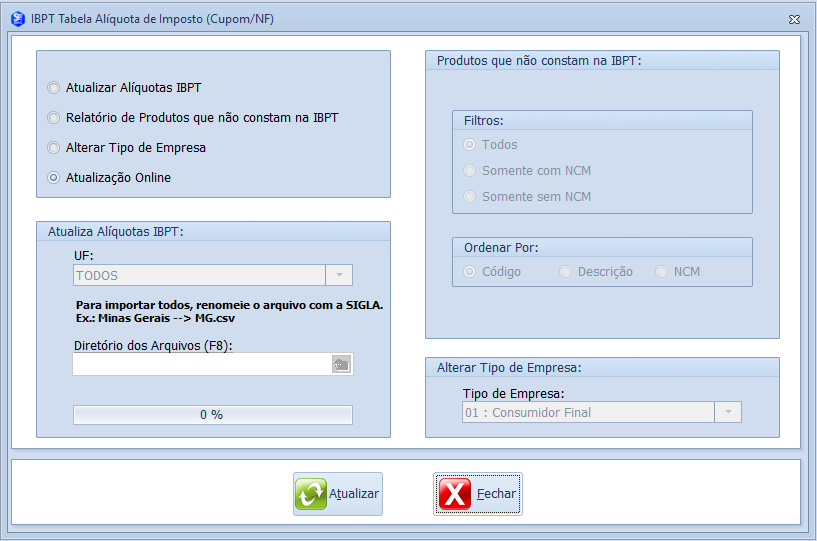
Task: Choose the Somente sem NCM filter
Action: (x=470, y=197)
